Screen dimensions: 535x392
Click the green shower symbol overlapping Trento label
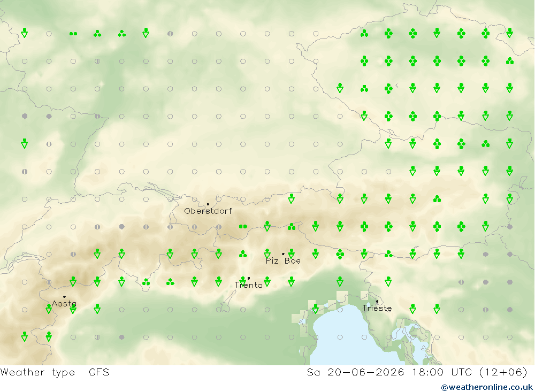click(x=242, y=280)
